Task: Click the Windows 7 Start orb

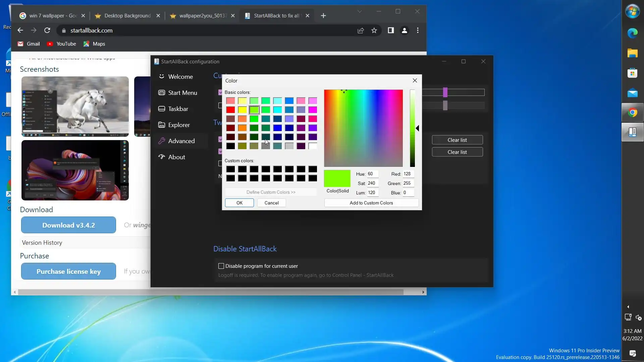Action: click(632, 11)
